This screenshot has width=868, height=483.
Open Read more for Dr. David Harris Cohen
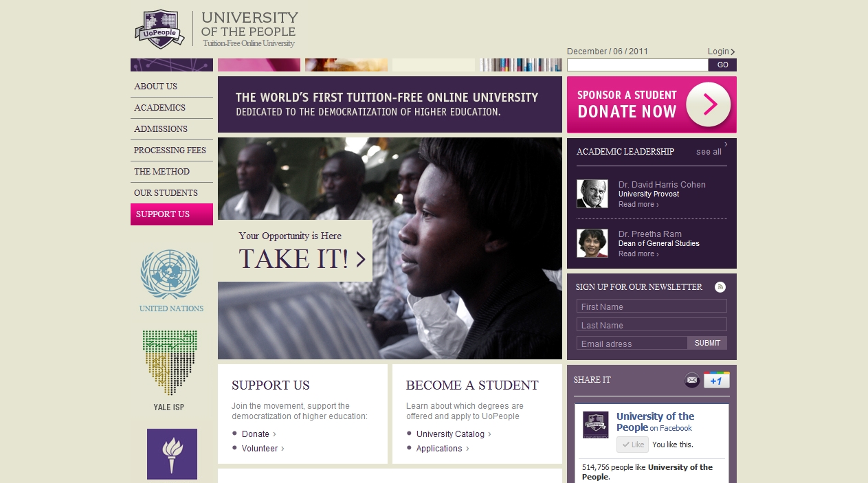[638, 205]
